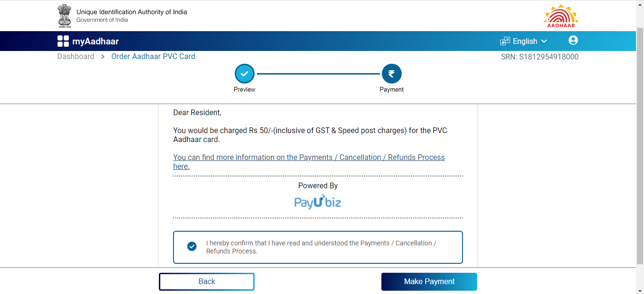This screenshot has width=644, height=294.
Task: Click the Back button
Action: point(206,282)
